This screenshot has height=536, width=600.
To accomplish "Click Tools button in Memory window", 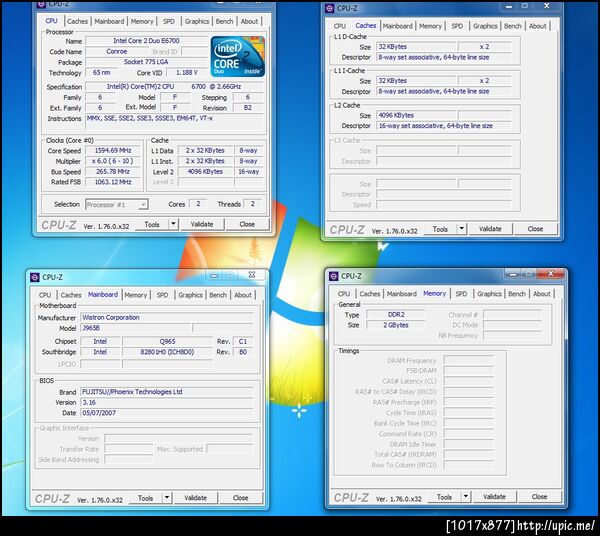I will [444, 497].
